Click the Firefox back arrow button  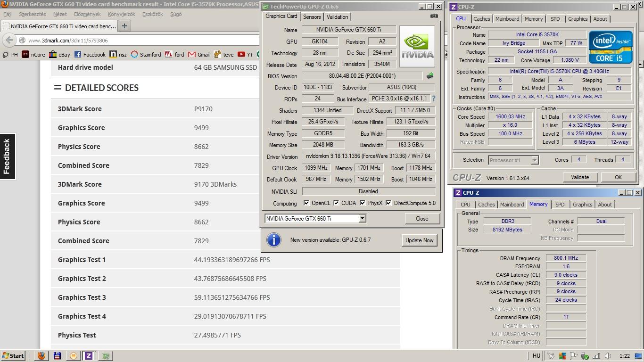(x=9, y=40)
